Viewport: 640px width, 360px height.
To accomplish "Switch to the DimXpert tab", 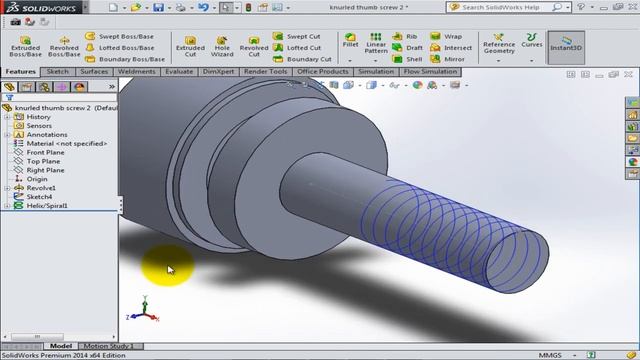I will [x=218, y=72].
